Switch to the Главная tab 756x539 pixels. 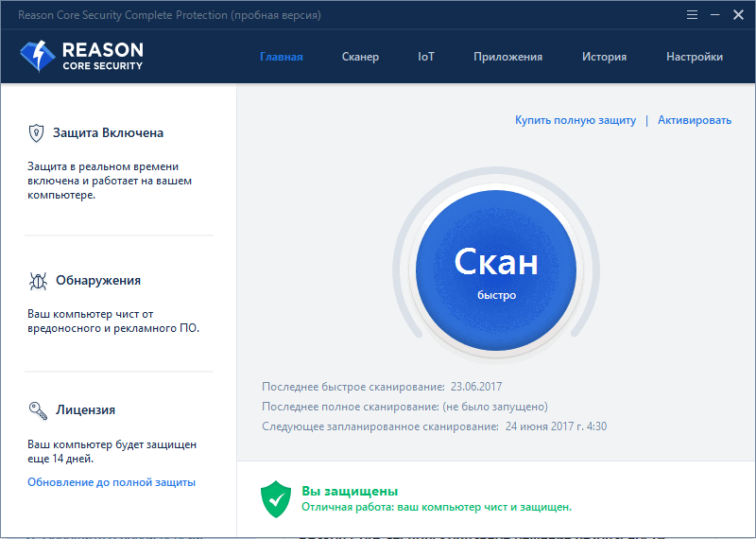tap(281, 57)
